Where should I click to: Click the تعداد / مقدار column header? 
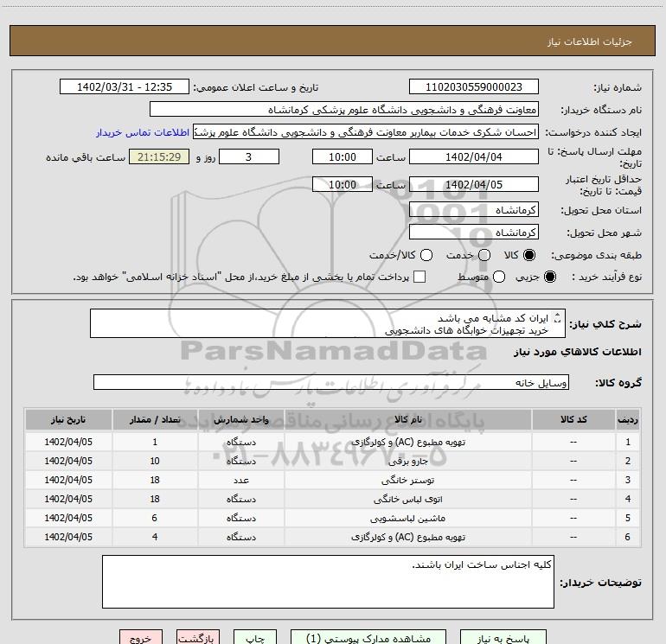pyautogui.click(x=155, y=419)
